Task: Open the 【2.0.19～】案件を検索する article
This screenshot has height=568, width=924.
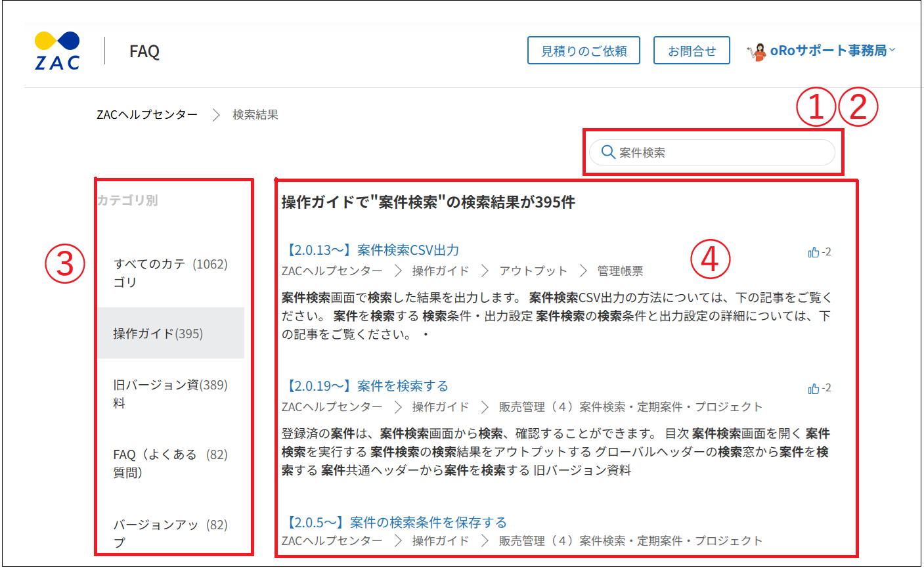Action: pyautogui.click(x=366, y=386)
